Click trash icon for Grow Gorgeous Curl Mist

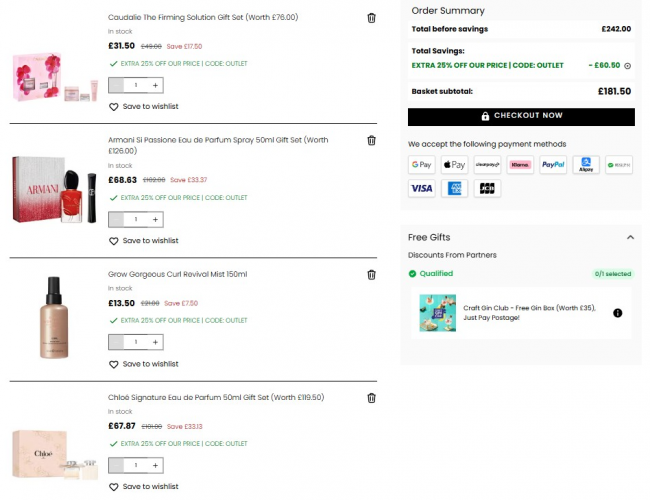pos(372,275)
